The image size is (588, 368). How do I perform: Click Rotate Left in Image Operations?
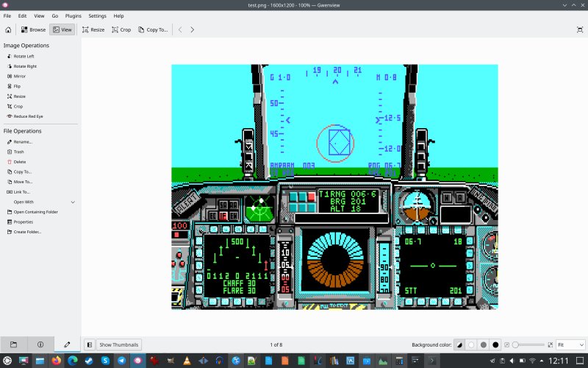tap(24, 56)
